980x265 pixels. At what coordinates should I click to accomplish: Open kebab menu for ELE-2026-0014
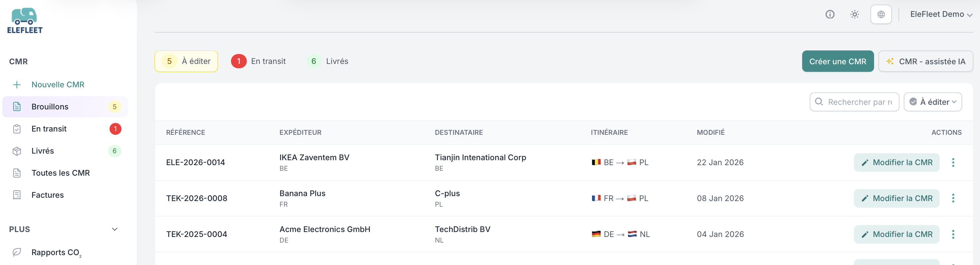[953, 162]
